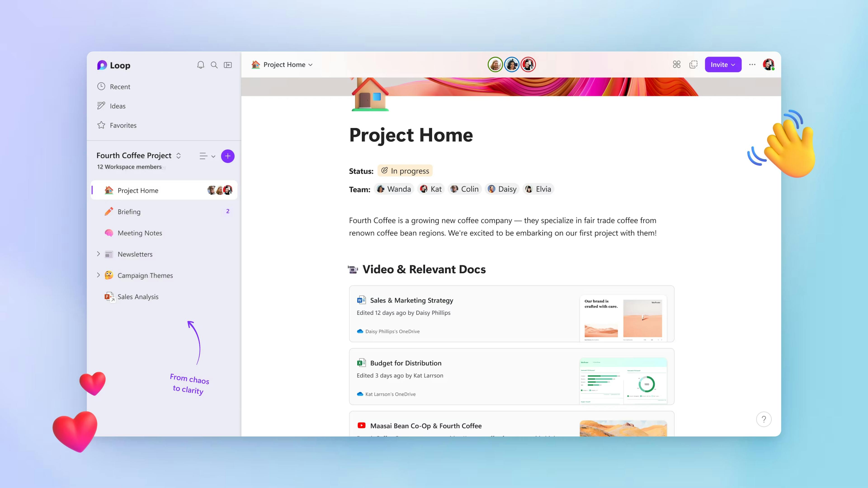
Task: Click the In progress status badge
Action: coord(405,171)
